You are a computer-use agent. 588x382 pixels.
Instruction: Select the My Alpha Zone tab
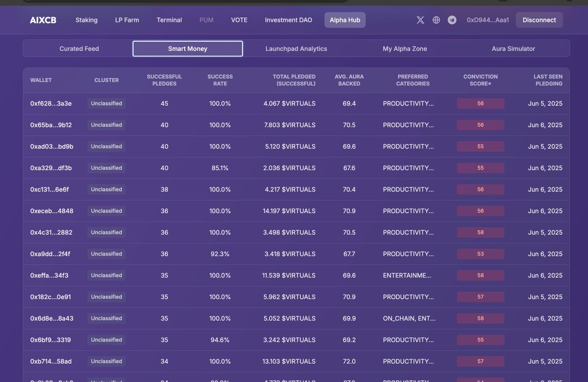point(405,49)
